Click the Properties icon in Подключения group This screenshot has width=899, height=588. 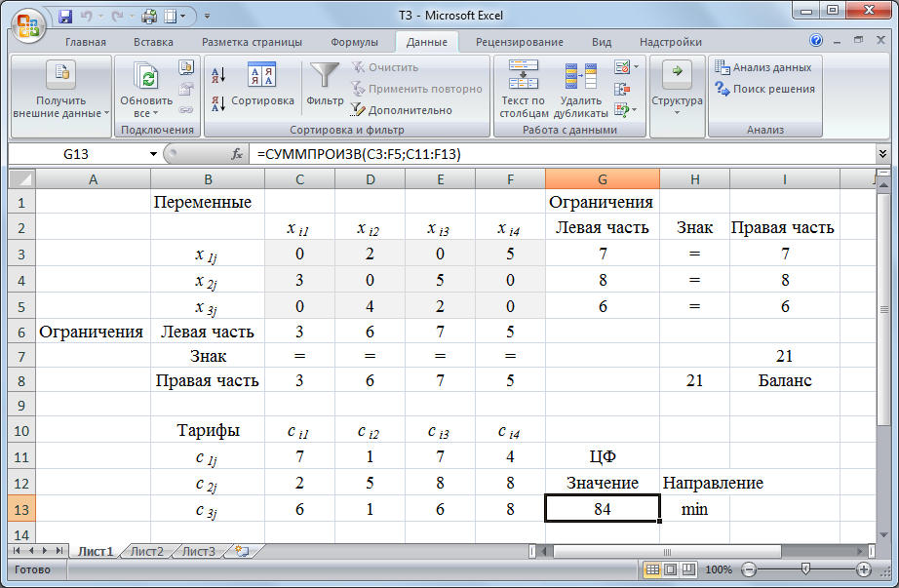[186, 89]
